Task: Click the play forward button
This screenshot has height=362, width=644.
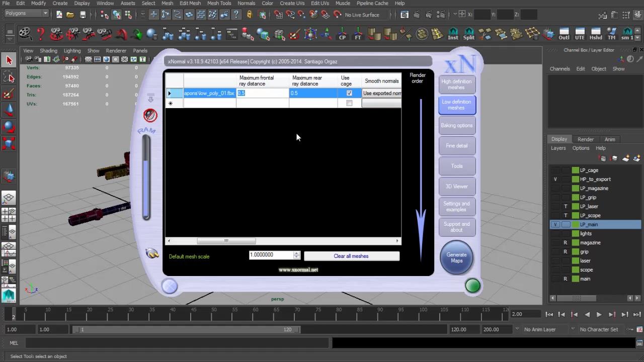Action: pos(599,315)
